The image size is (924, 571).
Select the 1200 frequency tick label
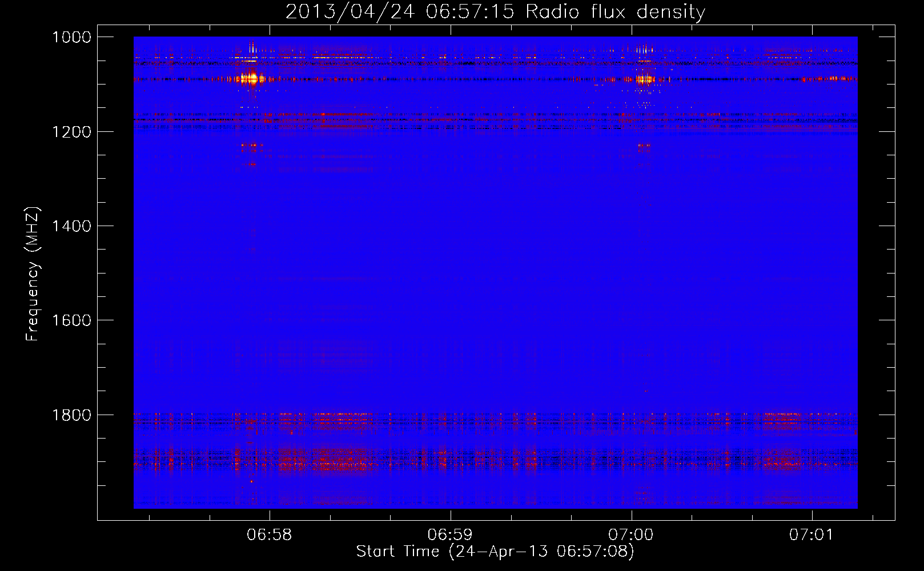coord(71,132)
